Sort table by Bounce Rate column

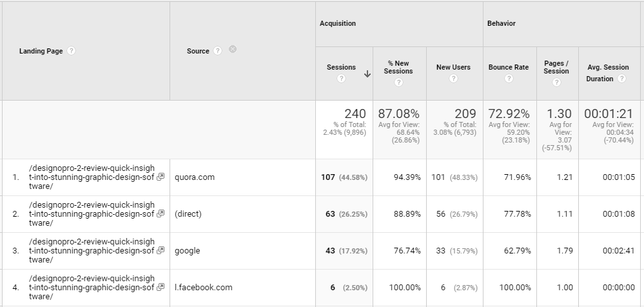click(x=508, y=67)
